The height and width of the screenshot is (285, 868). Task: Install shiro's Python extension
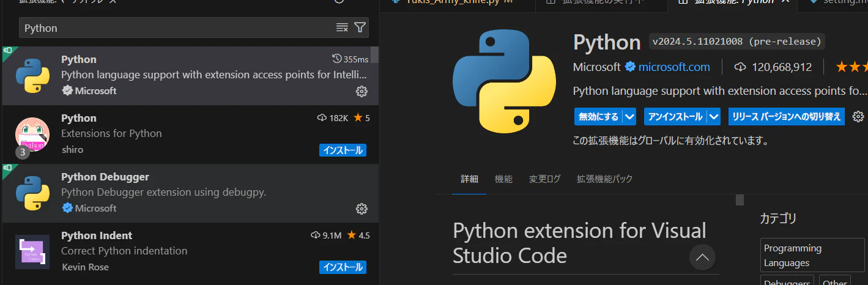[343, 150]
